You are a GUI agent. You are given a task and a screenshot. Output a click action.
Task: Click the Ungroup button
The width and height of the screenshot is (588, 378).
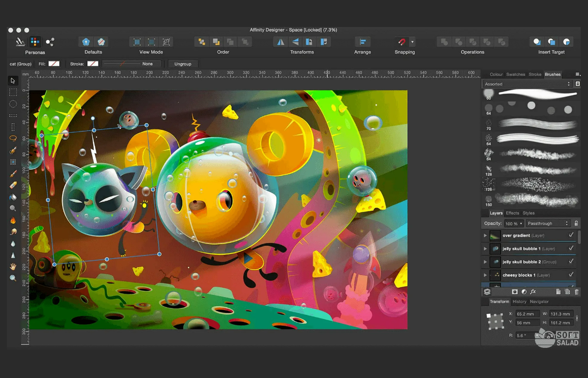183,64
